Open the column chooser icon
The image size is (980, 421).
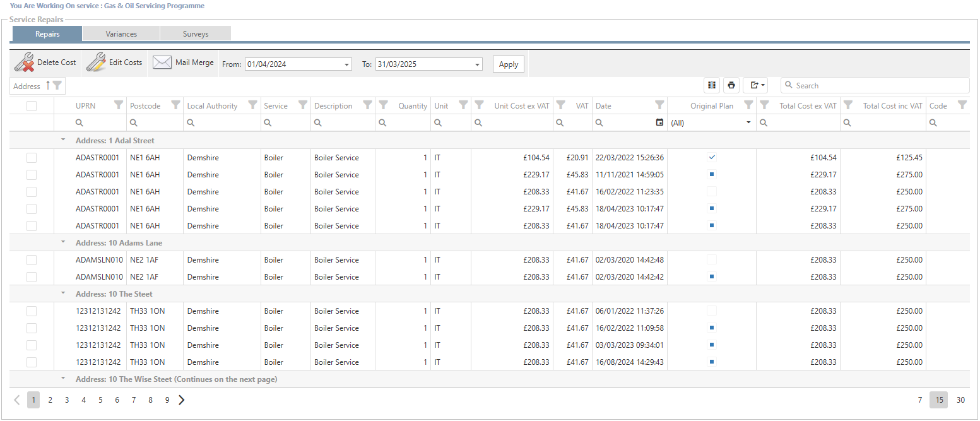pyautogui.click(x=712, y=85)
